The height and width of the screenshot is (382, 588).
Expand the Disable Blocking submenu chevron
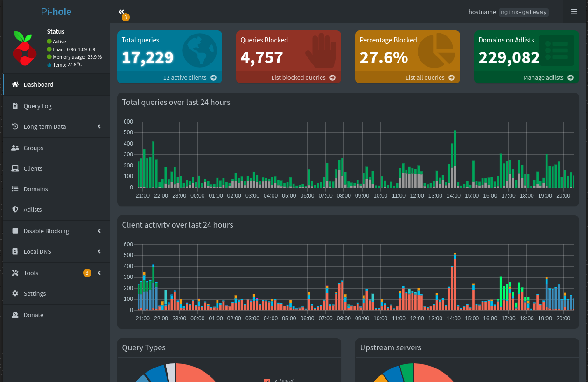[x=99, y=231]
